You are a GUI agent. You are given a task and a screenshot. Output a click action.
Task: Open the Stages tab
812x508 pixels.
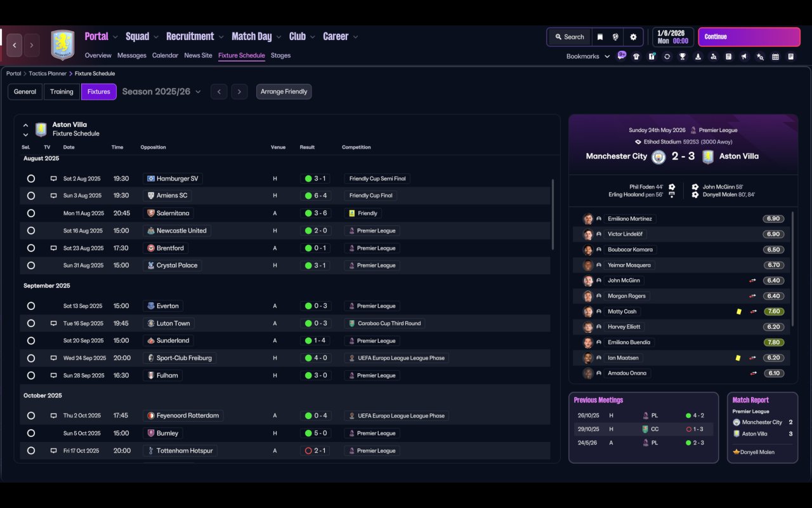pos(280,55)
